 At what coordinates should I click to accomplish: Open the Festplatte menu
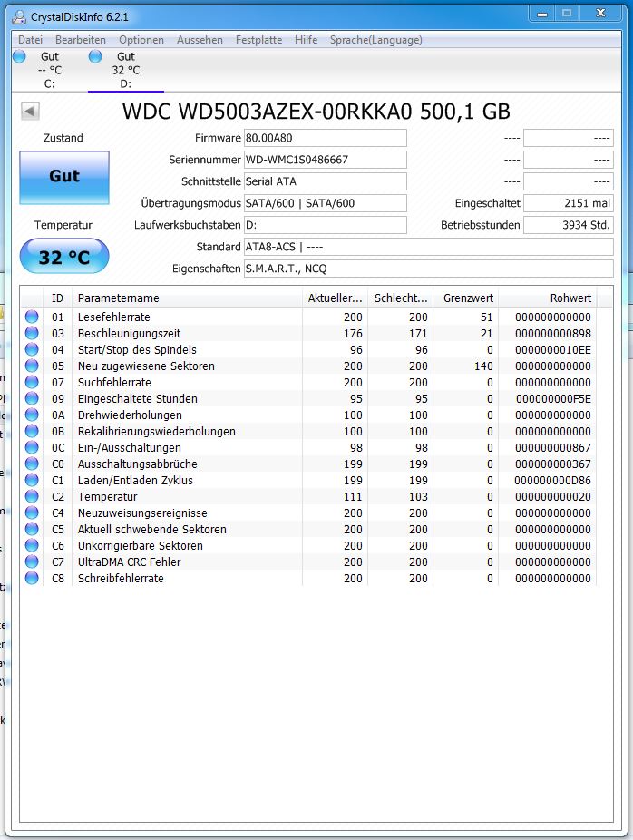tap(258, 40)
